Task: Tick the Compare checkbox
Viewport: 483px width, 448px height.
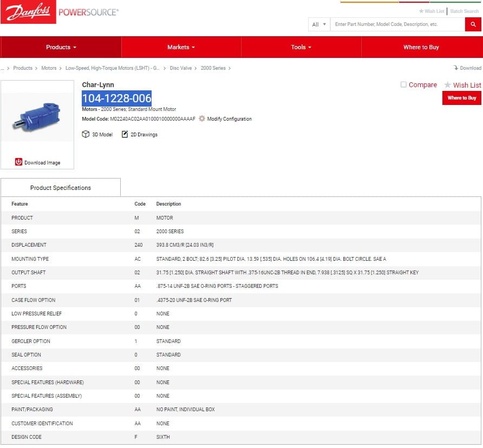Action: click(403, 84)
